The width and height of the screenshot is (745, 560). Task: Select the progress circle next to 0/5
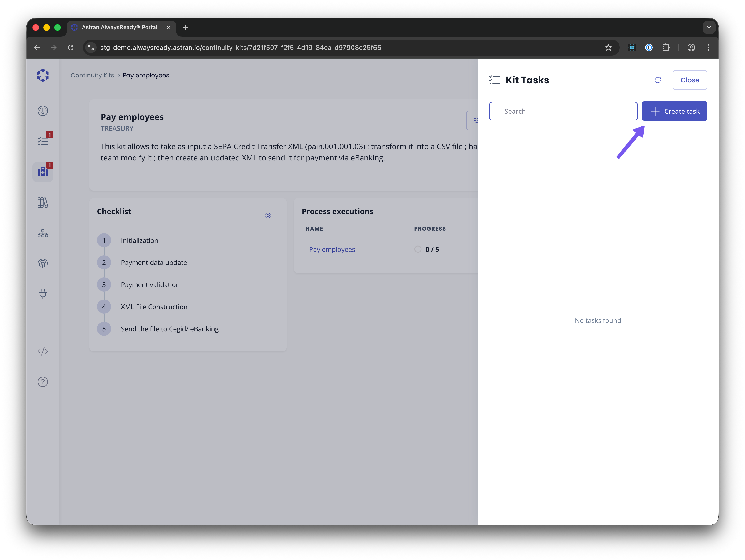[x=418, y=249]
